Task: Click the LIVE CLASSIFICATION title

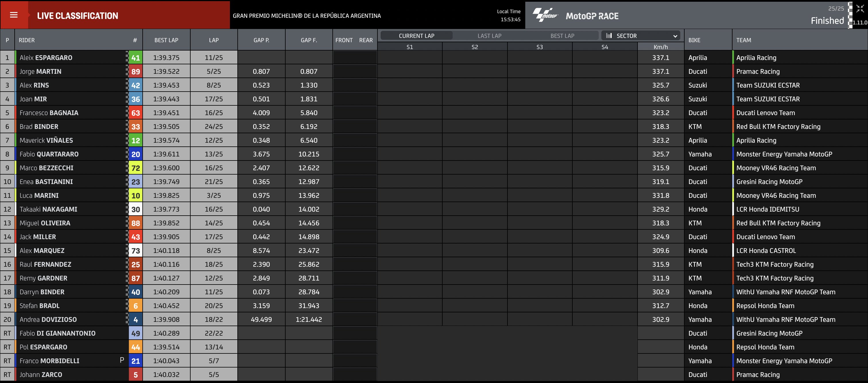Action: [x=77, y=16]
